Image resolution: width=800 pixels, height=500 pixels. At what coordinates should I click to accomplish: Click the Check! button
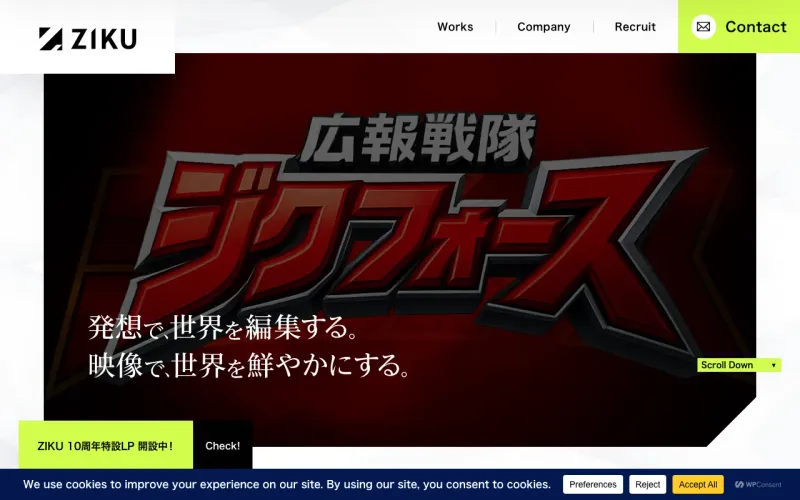click(x=222, y=445)
